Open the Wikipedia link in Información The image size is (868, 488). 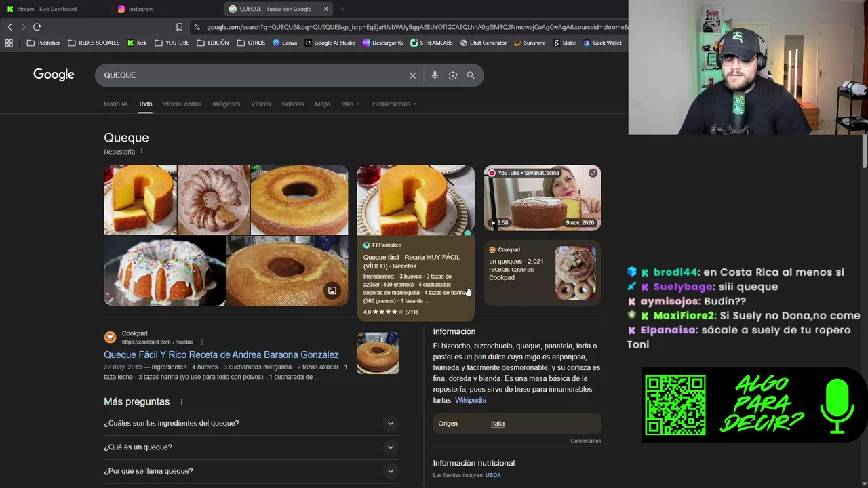(x=471, y=400)
